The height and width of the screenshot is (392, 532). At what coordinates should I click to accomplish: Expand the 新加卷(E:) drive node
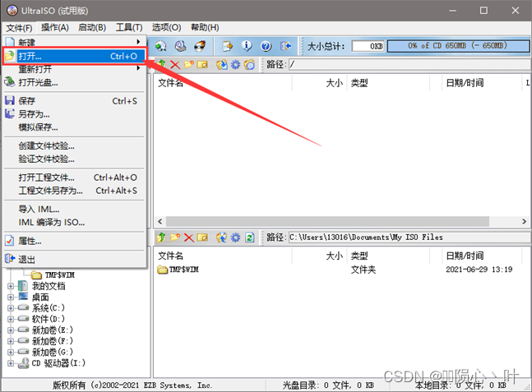pyautogui.click(x=11, y=330)
